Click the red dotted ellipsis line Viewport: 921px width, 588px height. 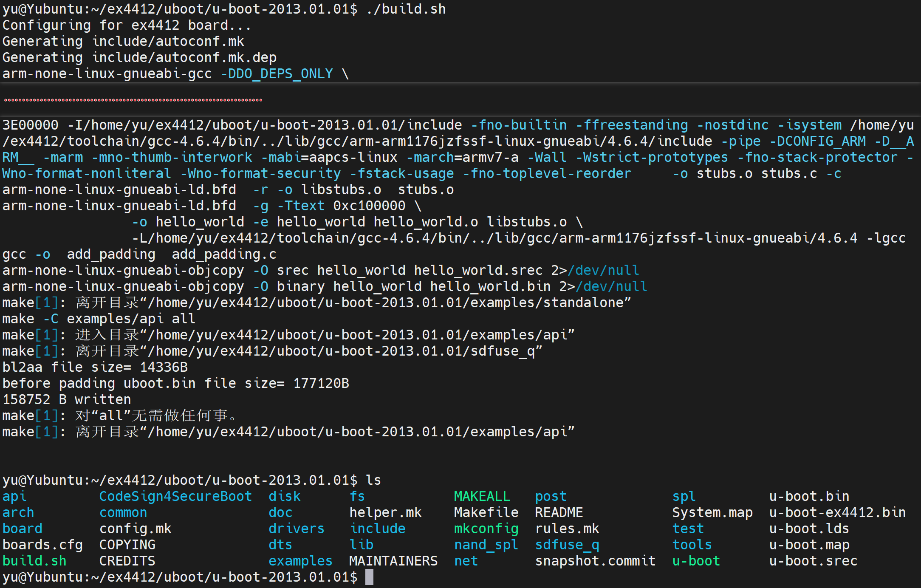coord(133,100)
